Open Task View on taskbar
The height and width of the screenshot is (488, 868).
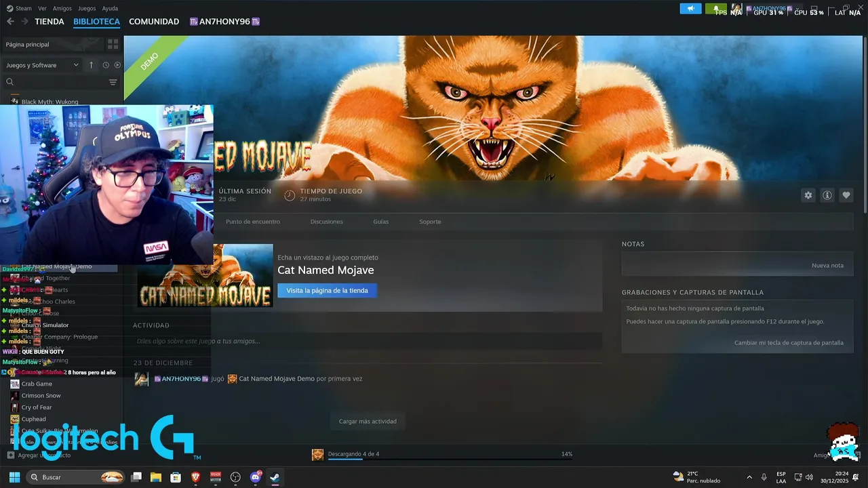pyautogui.click(x=136, y=477)
